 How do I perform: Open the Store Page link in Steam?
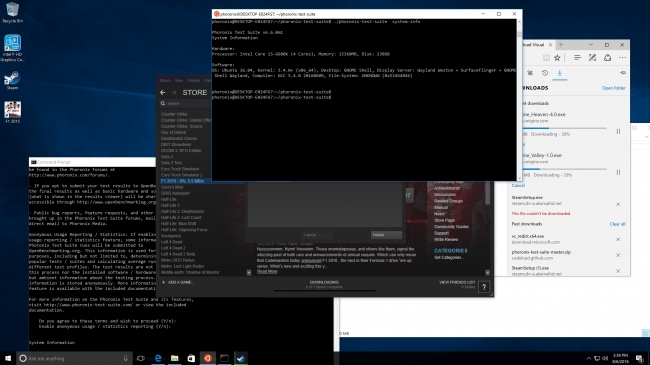444,220
